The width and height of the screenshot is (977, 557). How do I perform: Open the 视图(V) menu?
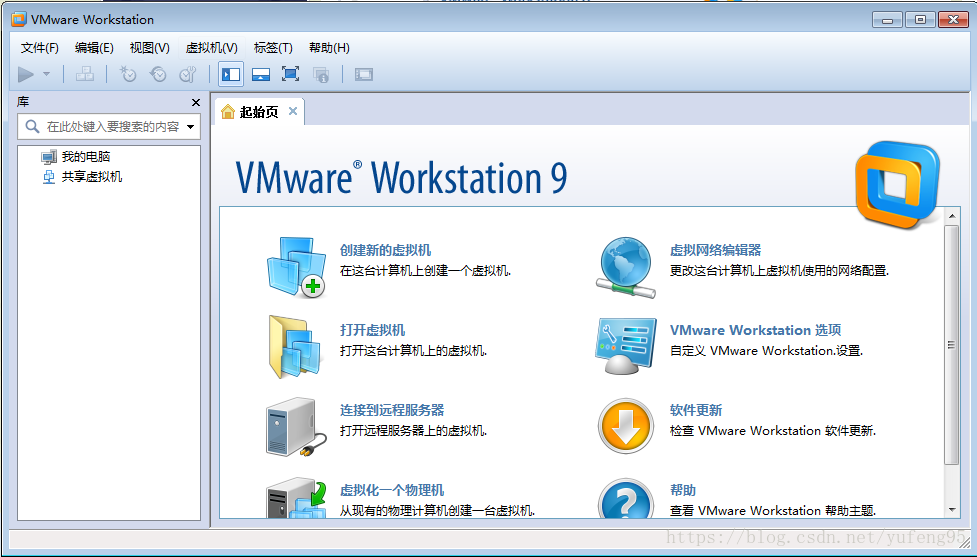coord(150,48)
